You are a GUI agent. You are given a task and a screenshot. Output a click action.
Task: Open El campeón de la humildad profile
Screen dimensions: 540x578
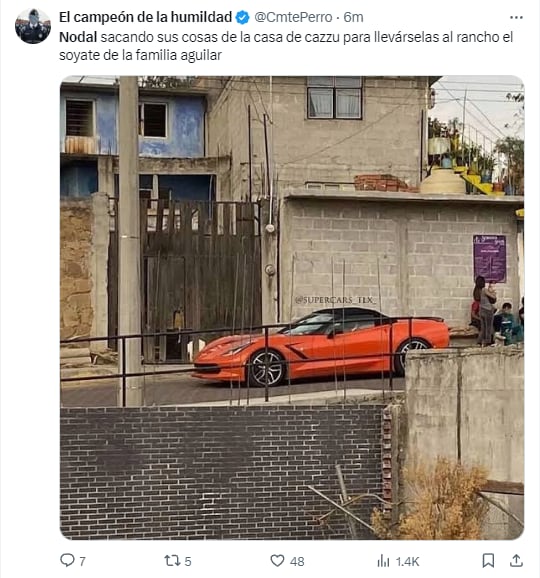click(145, 17)
